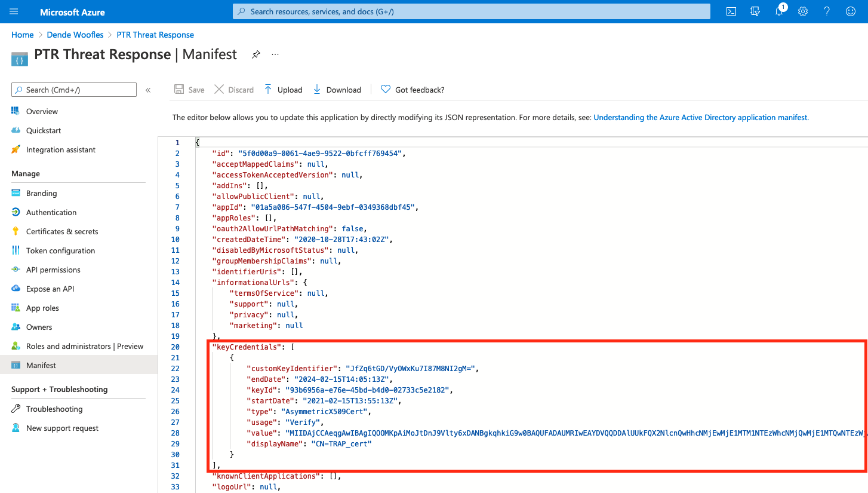Click the Authentication icon
The width and height of the screenshot is (868, 493).
pos(16,212)
